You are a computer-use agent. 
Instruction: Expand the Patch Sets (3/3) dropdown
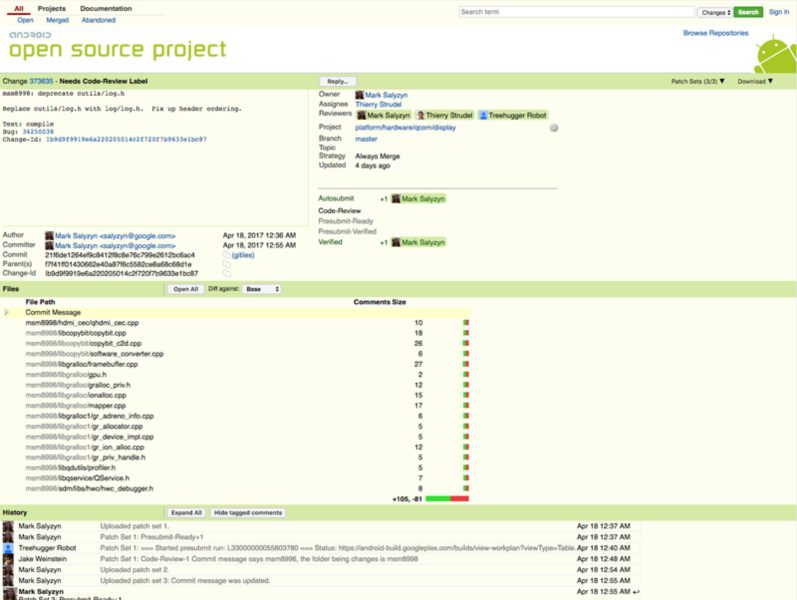coord(697,81)
